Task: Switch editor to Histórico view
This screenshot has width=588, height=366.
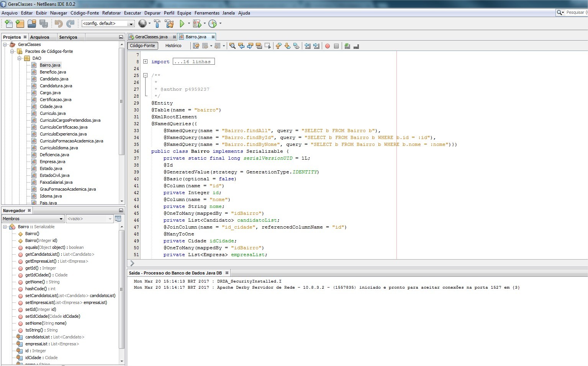Action: pos(173,46)
